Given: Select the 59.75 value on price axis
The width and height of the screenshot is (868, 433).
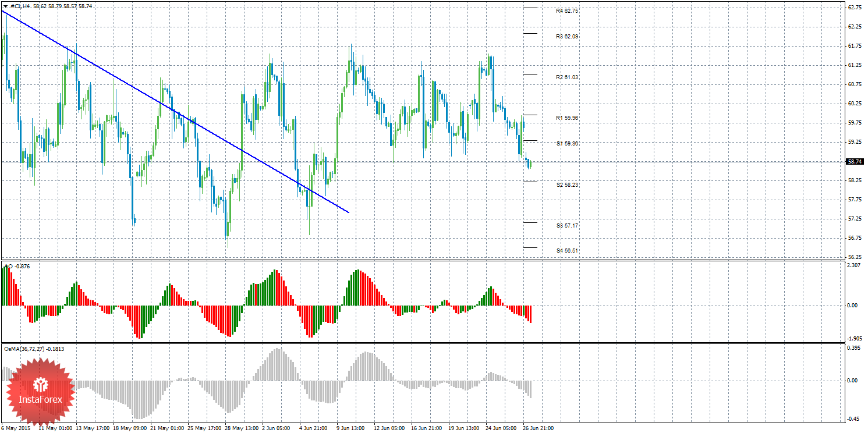Looking at the screenshot, I should [855, 123].
